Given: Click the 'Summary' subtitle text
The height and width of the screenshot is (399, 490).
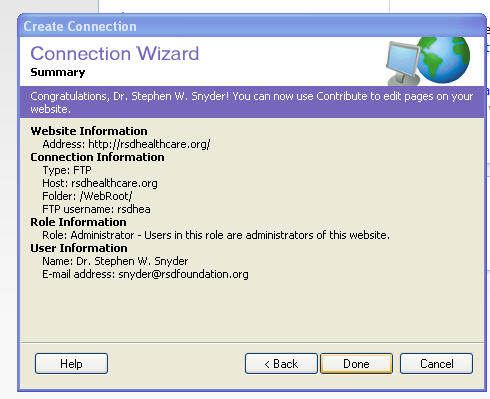Looking at the screenshot, I should [x=58, y=72].
